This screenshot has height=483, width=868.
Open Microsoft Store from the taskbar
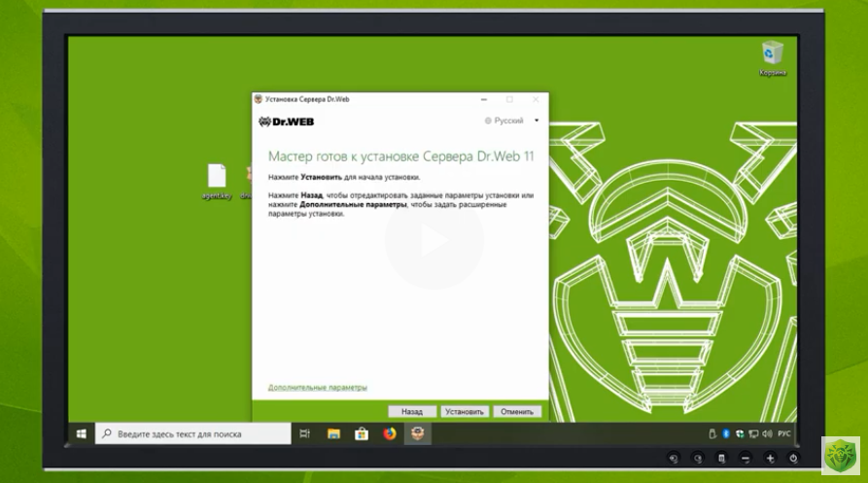point(362,433)
